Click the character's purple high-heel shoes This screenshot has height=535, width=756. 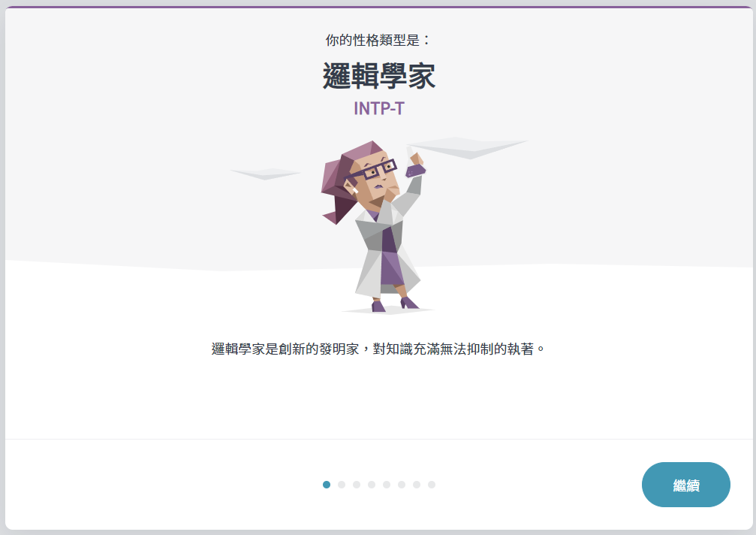(394, 304)
